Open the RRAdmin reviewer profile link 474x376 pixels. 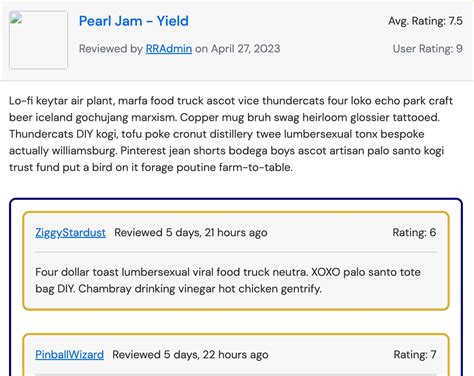(x=169, y=49)
